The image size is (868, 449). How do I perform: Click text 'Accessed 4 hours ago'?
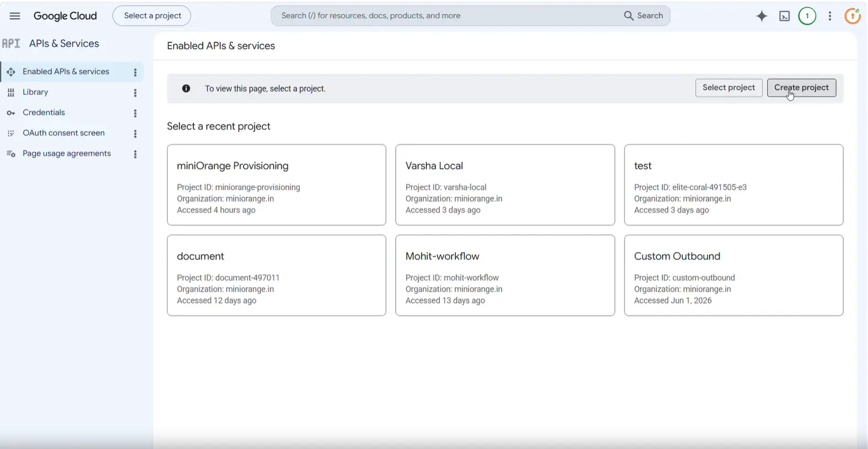[x=216, y=210]
